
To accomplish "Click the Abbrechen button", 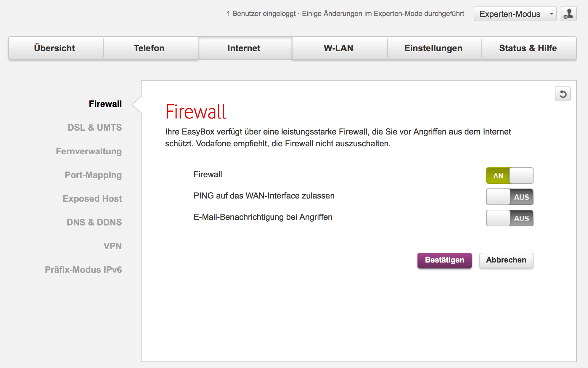I will point(506,260).
